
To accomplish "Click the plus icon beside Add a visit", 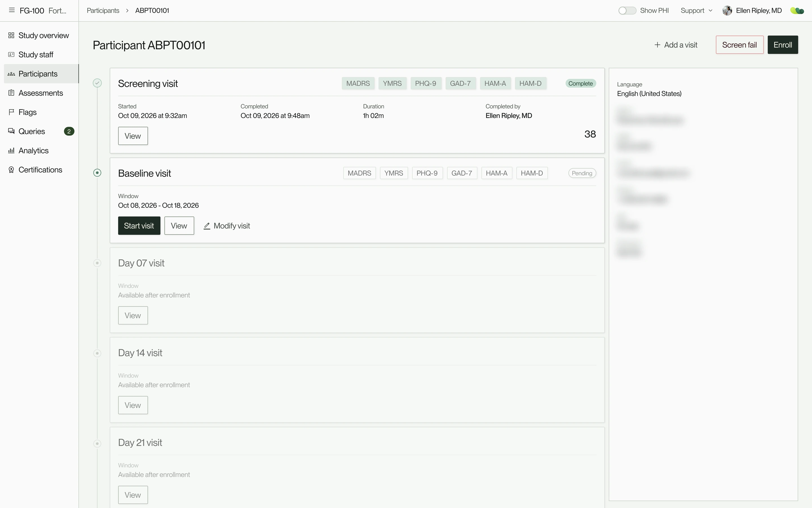I will click(657, 45).
